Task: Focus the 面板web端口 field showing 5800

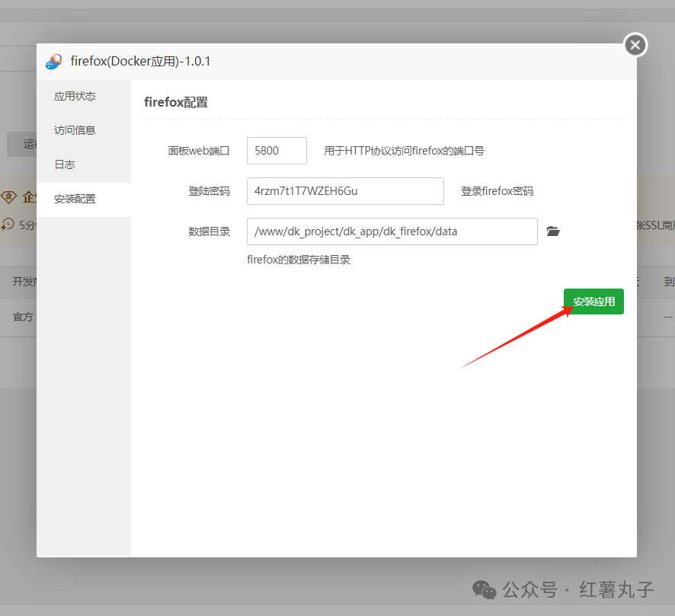Action: click(x=277, y=151)
